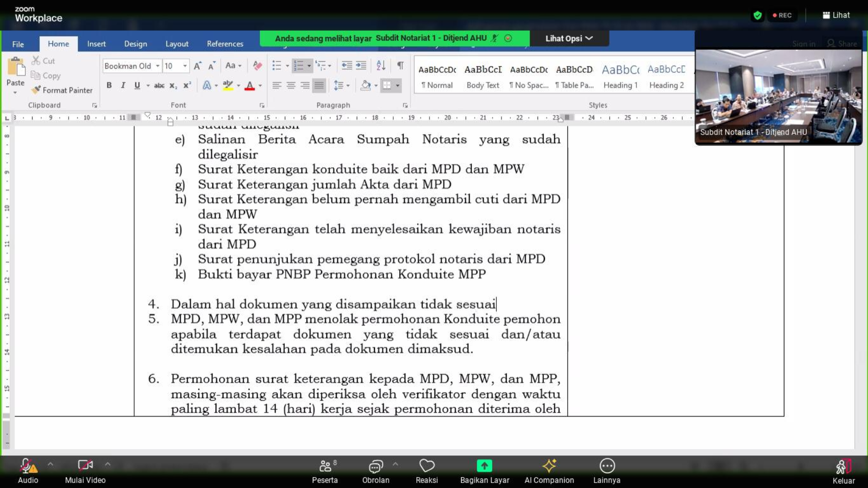Click the Cut scissors icon

click(x=36, y=61)
